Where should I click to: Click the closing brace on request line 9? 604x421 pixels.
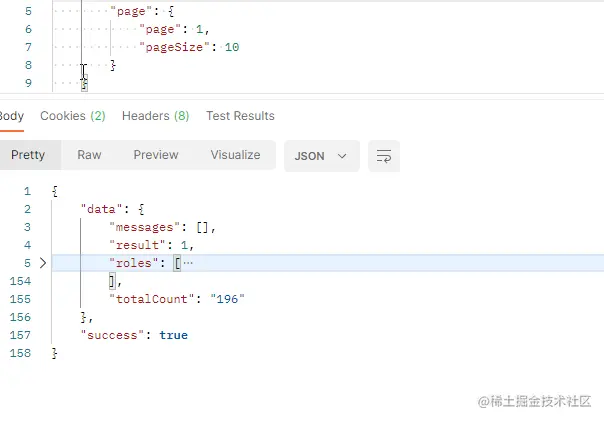[x=84, y=83]
